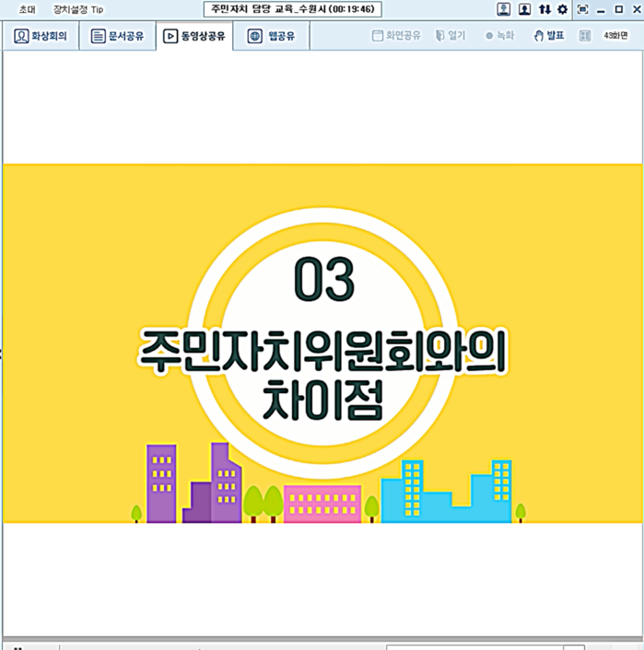This screenshot has height=650, width=644.
Task: Open settings via the gear icon
Action: point(562,9)
